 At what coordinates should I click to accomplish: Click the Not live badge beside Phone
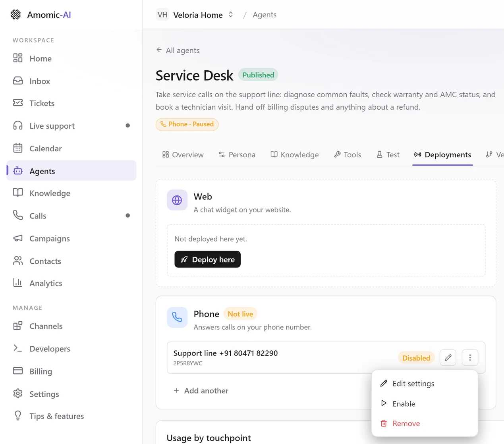(240, 314)
